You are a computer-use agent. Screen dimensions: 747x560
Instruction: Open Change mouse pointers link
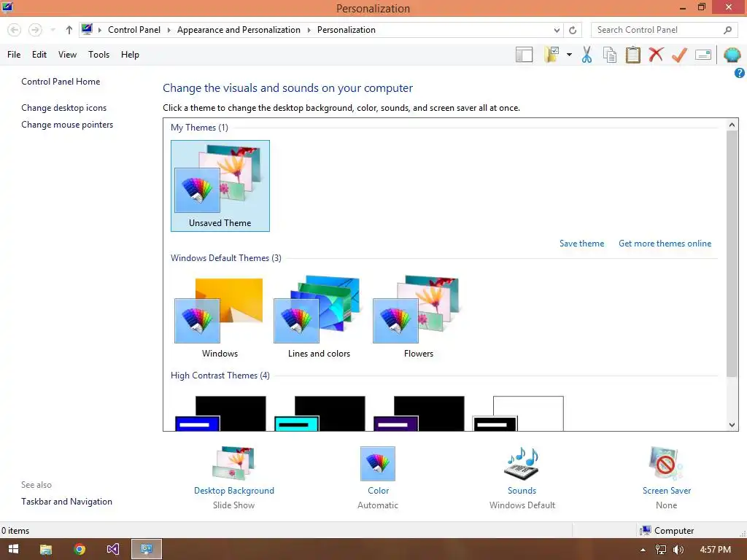pyautogui.click(x=67, y=125)
